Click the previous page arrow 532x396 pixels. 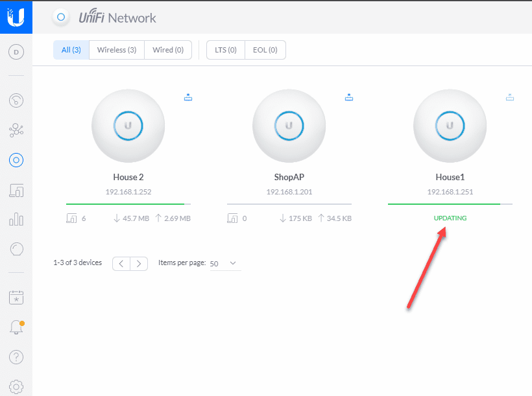[x=121, y=263]
